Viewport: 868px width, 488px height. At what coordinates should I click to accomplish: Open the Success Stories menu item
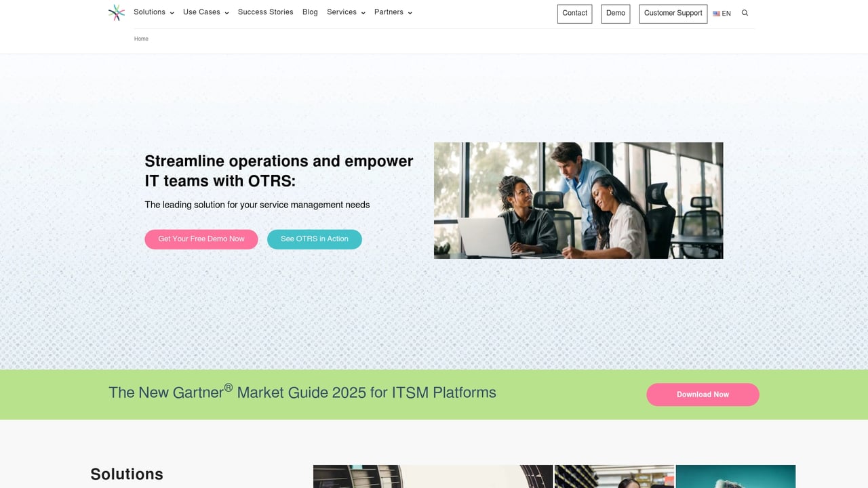265,12
